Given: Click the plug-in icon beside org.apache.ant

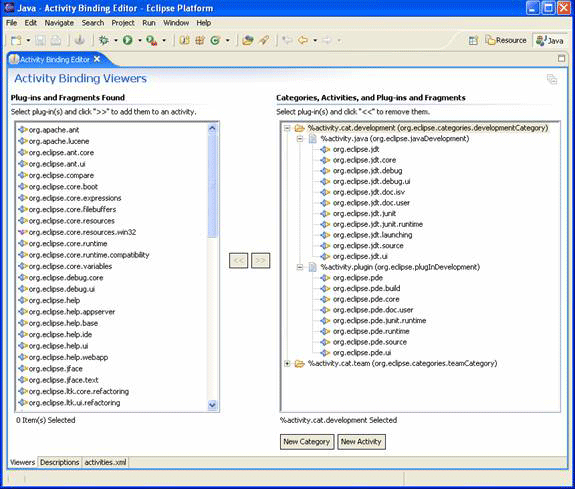Looking at the screenshot, I should coord(23,129).
